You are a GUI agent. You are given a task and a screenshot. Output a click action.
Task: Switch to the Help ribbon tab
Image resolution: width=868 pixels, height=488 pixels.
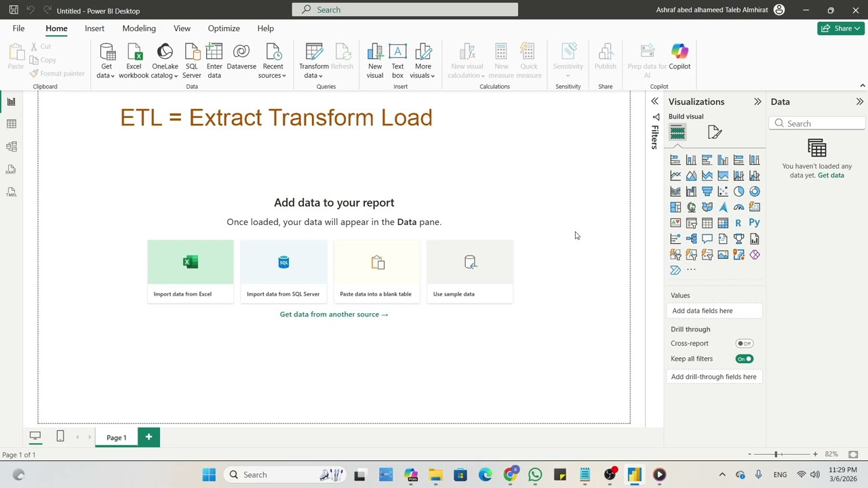(x=265, y=28)
